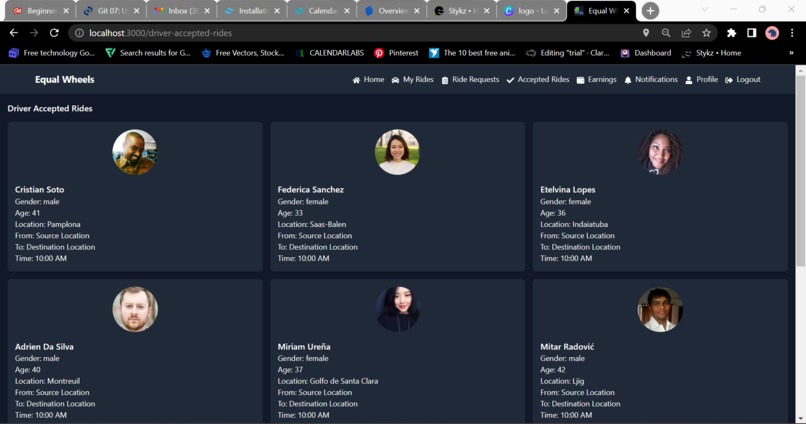The image size is (806, 424).
Task: Go forward with browser forward arrow
Action: tap(34, 33)
